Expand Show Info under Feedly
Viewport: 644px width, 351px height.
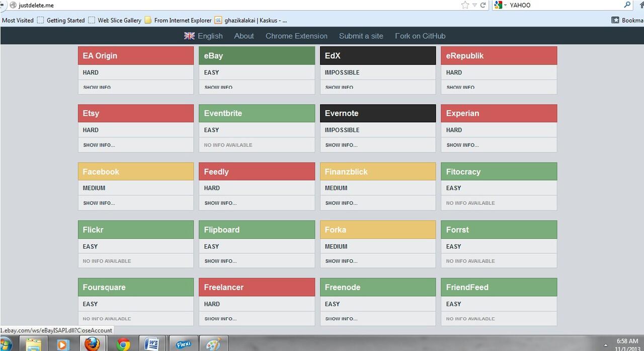tap(220, 203)
